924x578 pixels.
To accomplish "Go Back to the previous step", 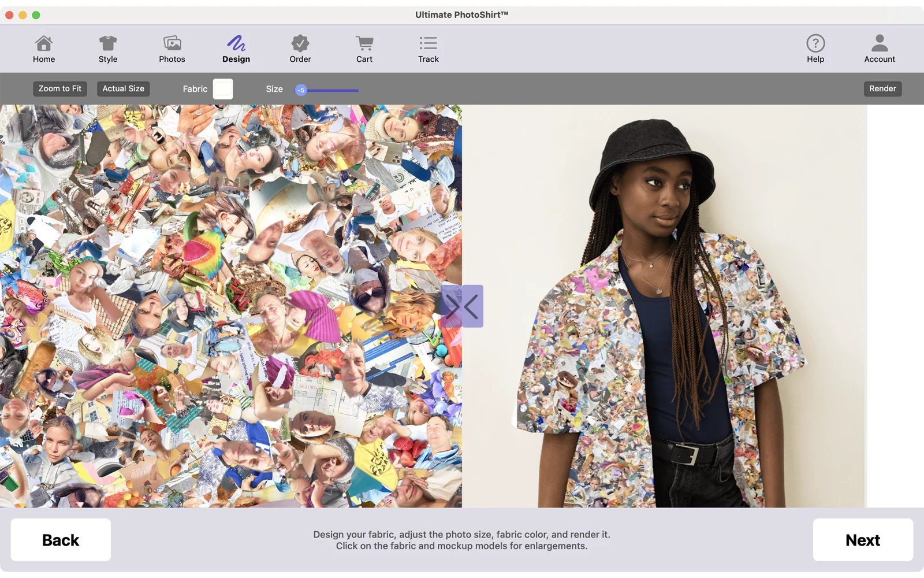I will (x=61, y=540).
